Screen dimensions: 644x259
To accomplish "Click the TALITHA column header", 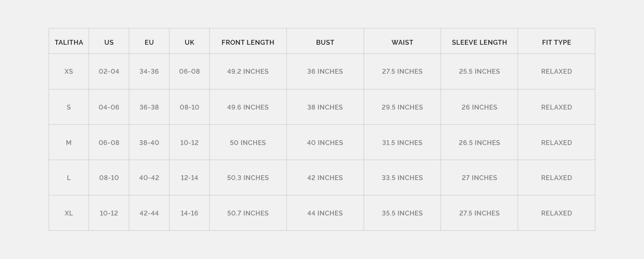I will click(x=69, y=42).
